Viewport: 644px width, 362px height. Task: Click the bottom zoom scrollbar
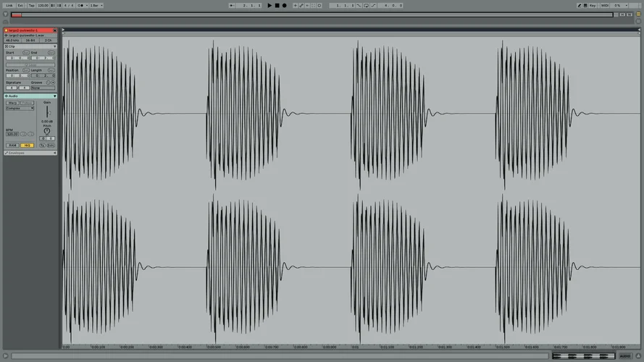(x=280, y=355)
